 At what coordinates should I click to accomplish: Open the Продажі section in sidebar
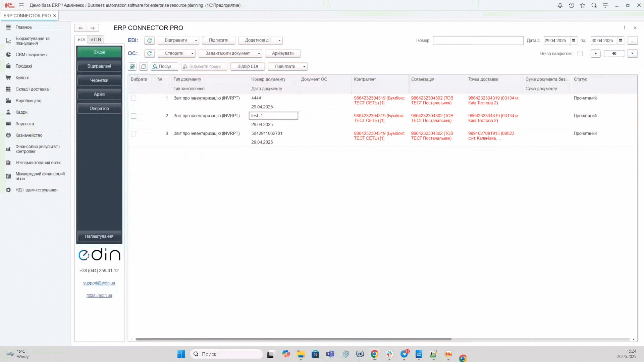tap(23, 66)
